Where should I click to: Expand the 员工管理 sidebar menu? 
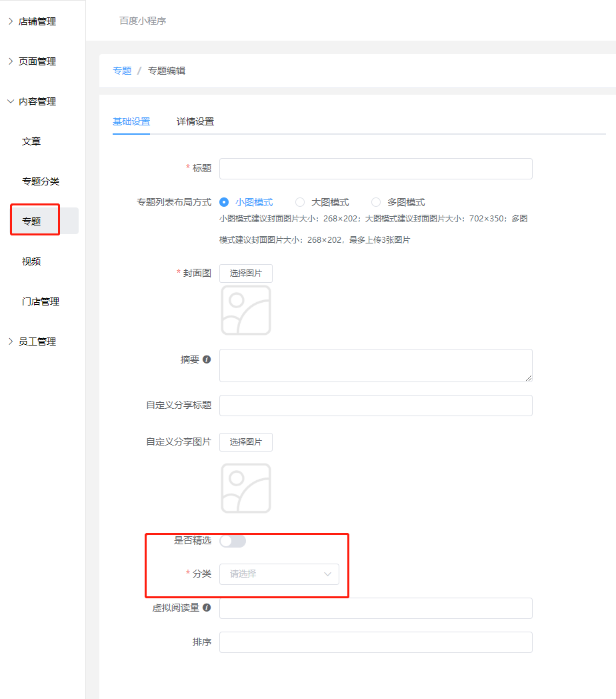[x=37, y=341]
